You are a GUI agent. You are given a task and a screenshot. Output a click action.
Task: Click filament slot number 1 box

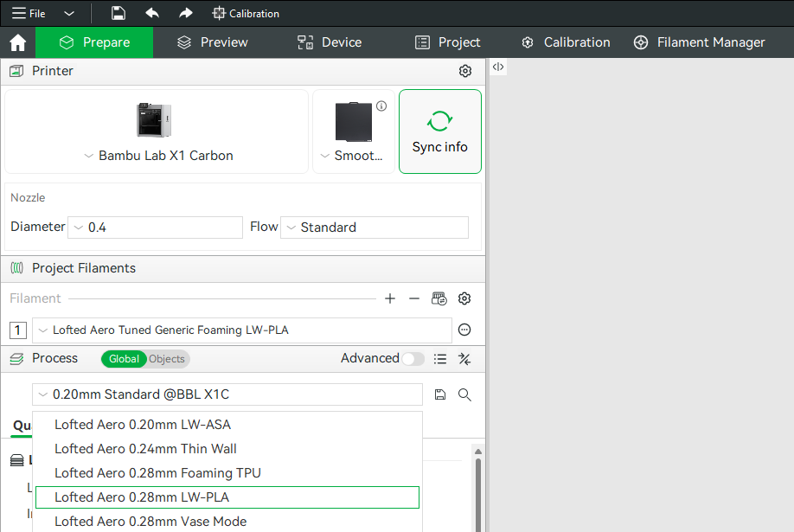coord(17,330)
